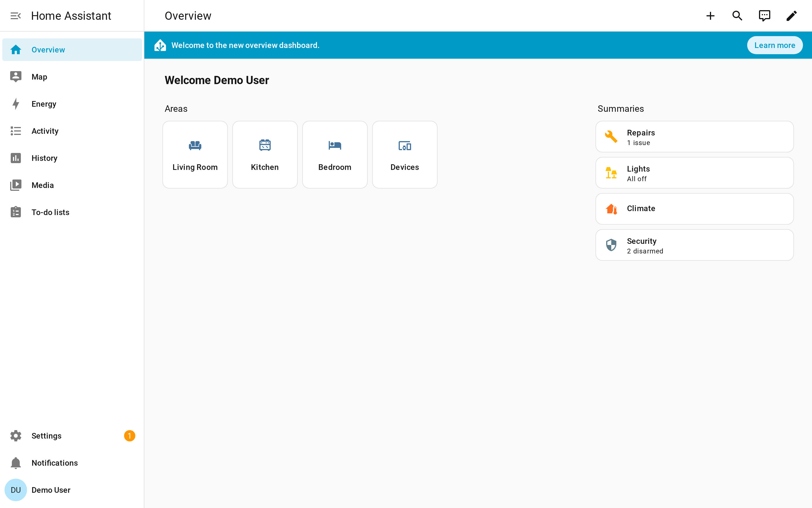Open Settings from the sidebar
This screenshot has height=508, width=812.
point(72,436)
